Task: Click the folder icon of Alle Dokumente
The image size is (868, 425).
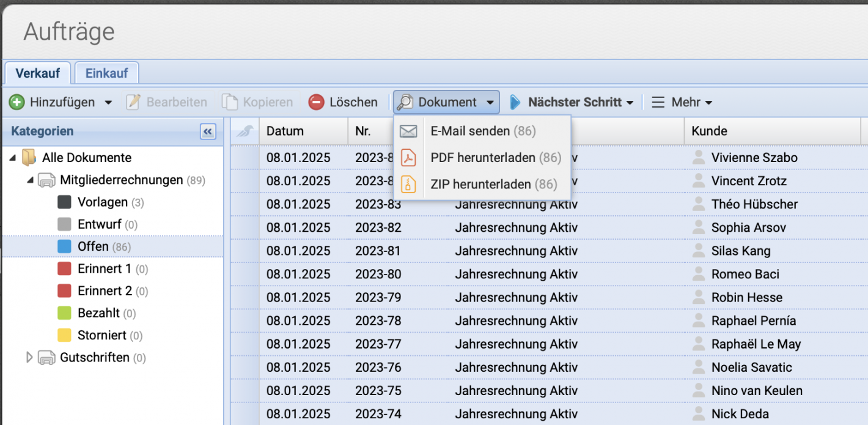Action: [29, 158]
